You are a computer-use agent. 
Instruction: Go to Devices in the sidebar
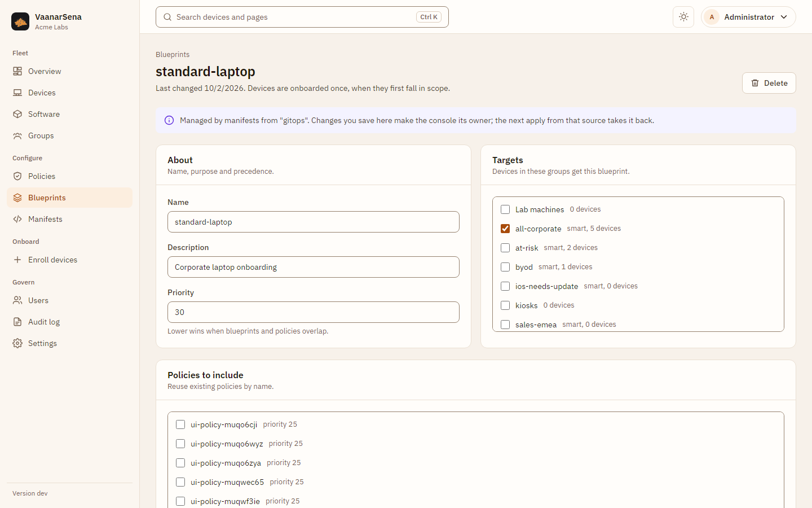(69, 93)
